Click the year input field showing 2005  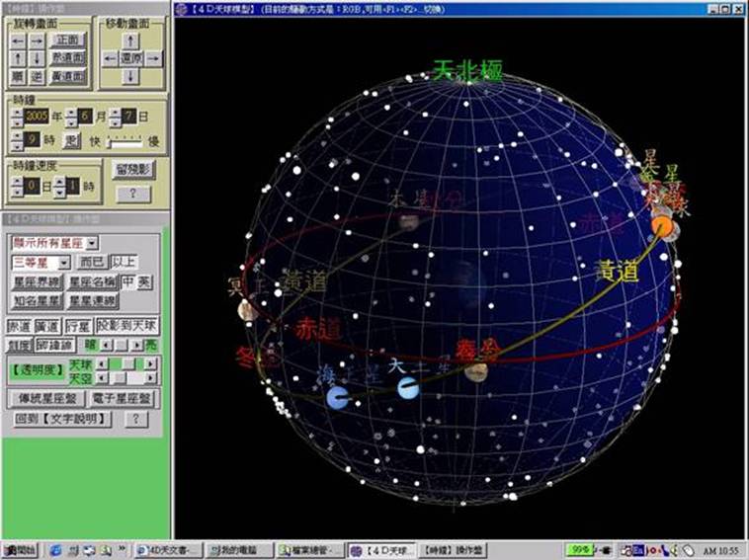pyautogui.click(x=37, y=117)
